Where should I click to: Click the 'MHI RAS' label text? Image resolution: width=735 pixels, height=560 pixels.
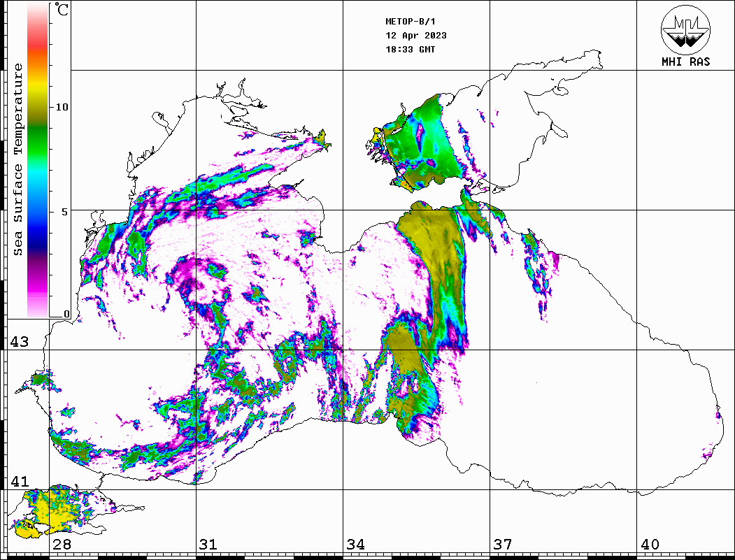[x=686, y=62]
